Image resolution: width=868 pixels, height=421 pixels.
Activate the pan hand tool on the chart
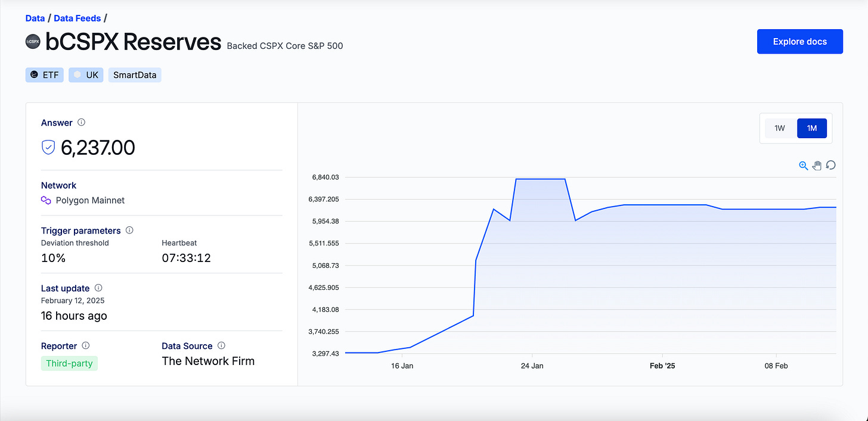(817, 166)
